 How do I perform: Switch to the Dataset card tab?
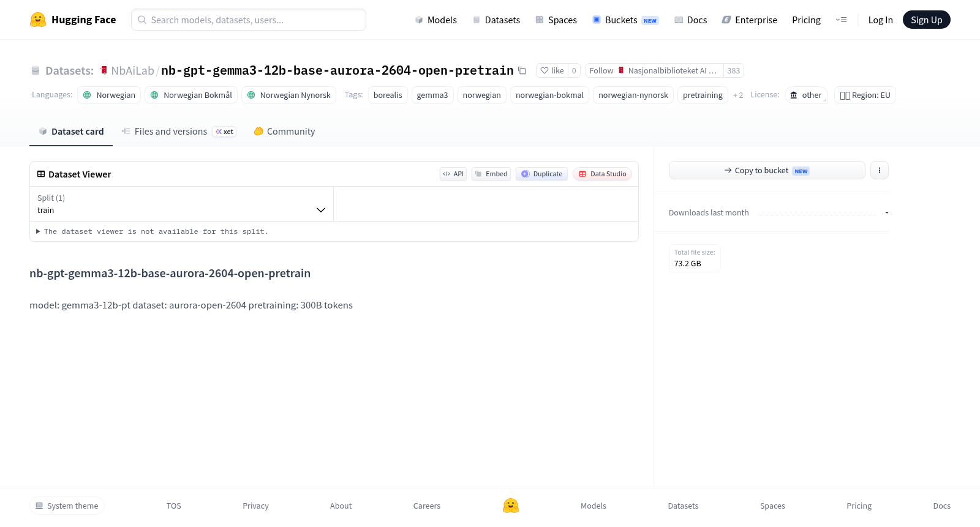[x=71, y=132]
